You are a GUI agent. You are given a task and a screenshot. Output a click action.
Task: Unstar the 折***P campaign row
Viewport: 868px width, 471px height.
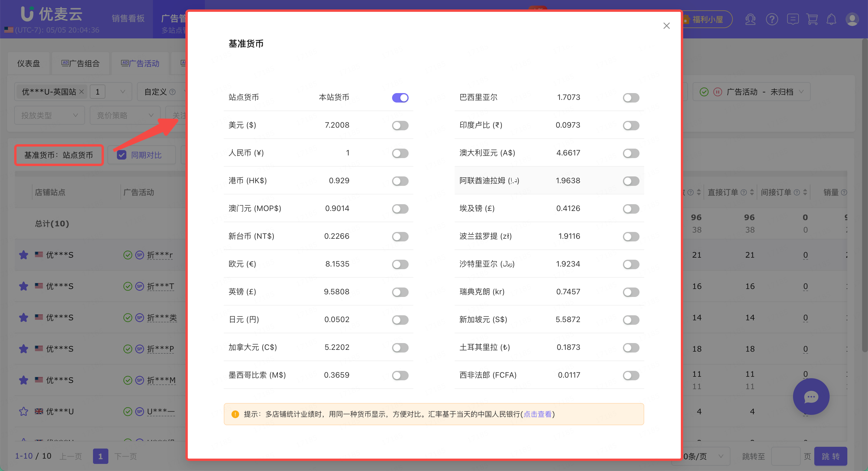(24, 349)
